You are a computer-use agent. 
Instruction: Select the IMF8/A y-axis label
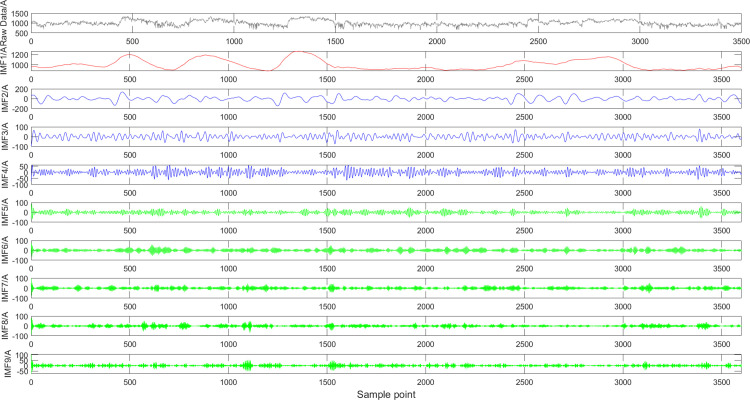point(4,326)
